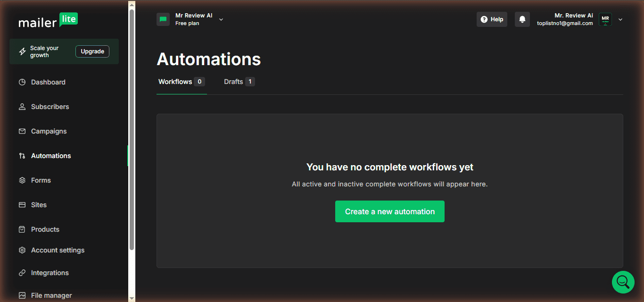Click the File manager image icon
The height and width of the screenshot is (302, 644).
pyautogui.click(x=22, y=295)
